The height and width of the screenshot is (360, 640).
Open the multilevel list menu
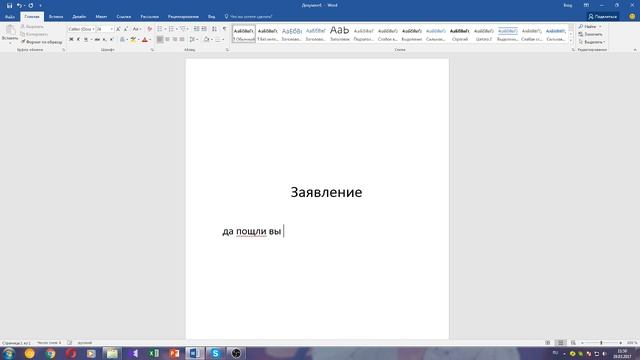coord(183,29)
